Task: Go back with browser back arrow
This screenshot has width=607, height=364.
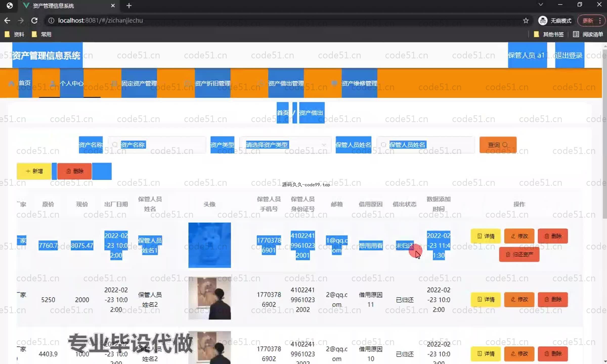Action: coord(7,20)
